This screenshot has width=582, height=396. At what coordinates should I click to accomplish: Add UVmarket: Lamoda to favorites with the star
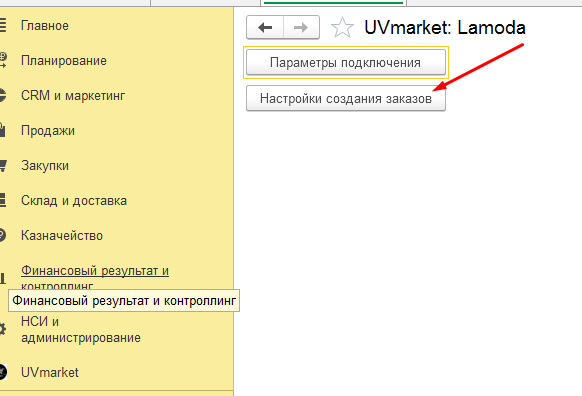[x=342, y=27]
